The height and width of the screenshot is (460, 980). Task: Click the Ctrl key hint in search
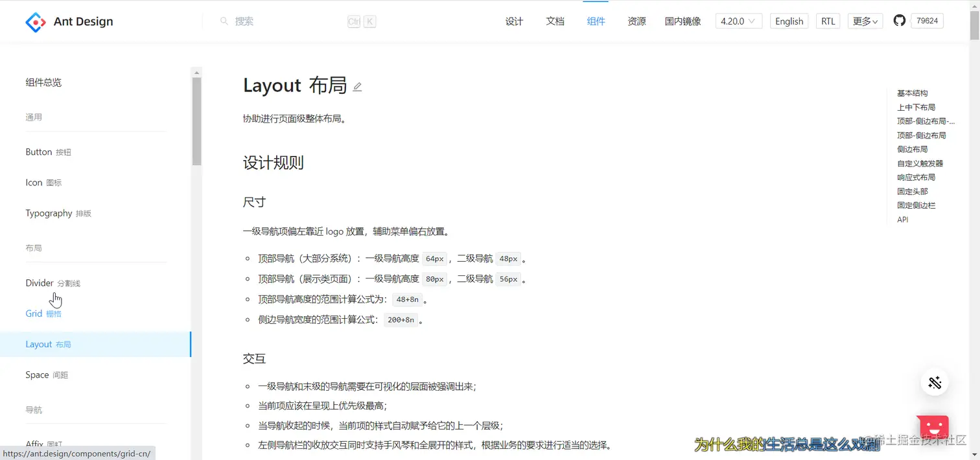[354, 21]
